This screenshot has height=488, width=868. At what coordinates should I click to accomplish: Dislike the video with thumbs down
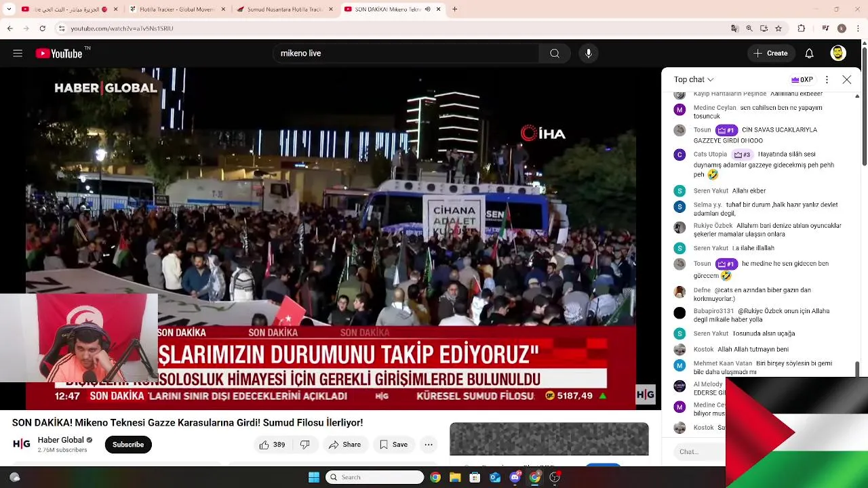point(305,445)
